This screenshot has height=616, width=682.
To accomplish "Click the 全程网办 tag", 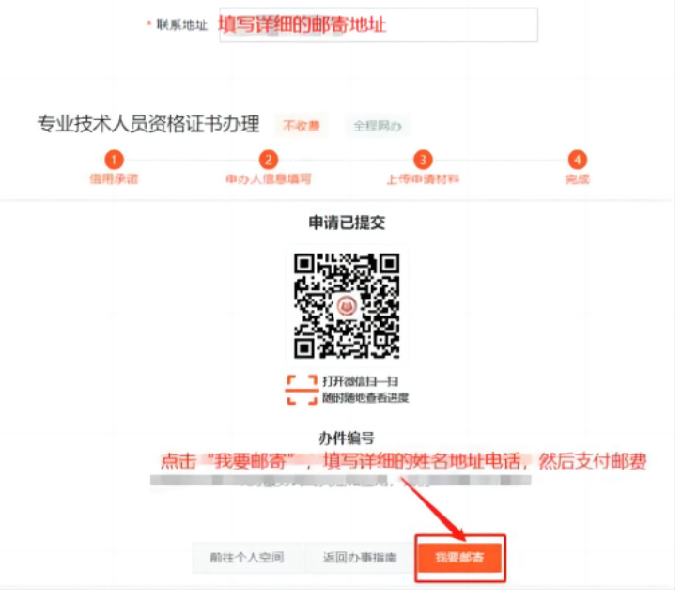I will pyautogui.click(x=377, y=126).
